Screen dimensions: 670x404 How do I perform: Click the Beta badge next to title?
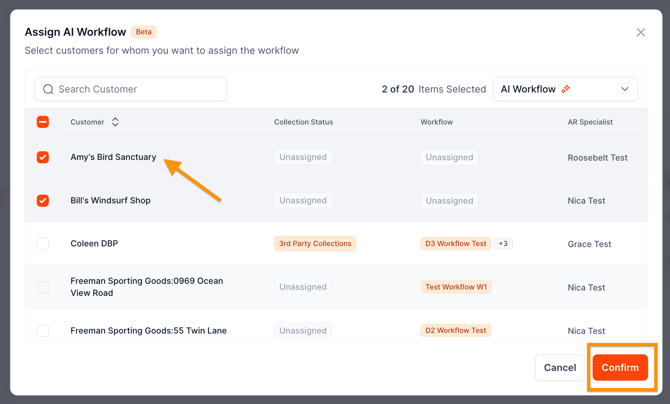coord(144,32)
